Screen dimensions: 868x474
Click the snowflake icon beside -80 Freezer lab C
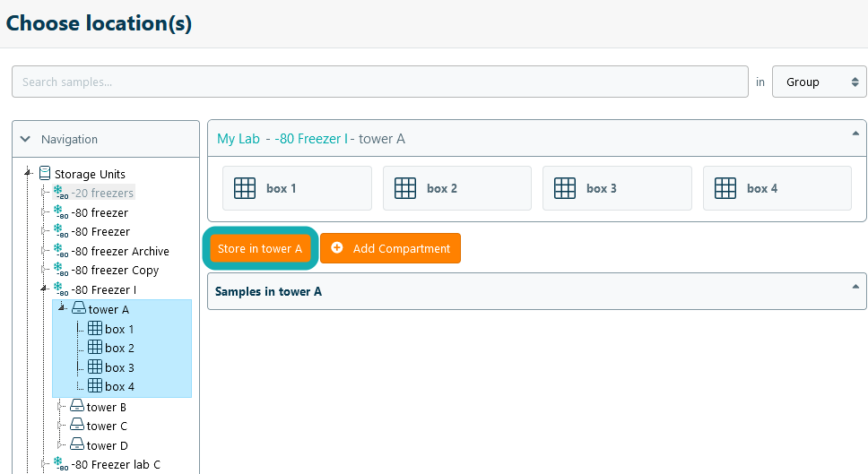pos(60,464)
